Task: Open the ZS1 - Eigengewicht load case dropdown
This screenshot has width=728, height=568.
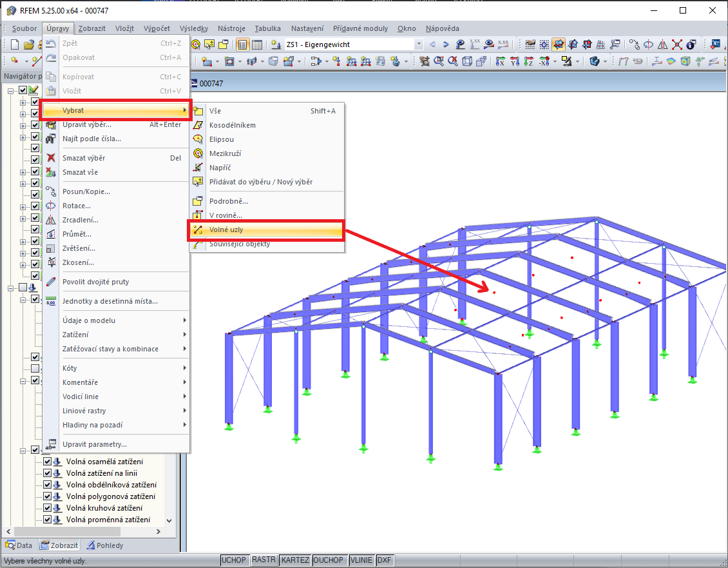Action: click(x=419, y=44)
